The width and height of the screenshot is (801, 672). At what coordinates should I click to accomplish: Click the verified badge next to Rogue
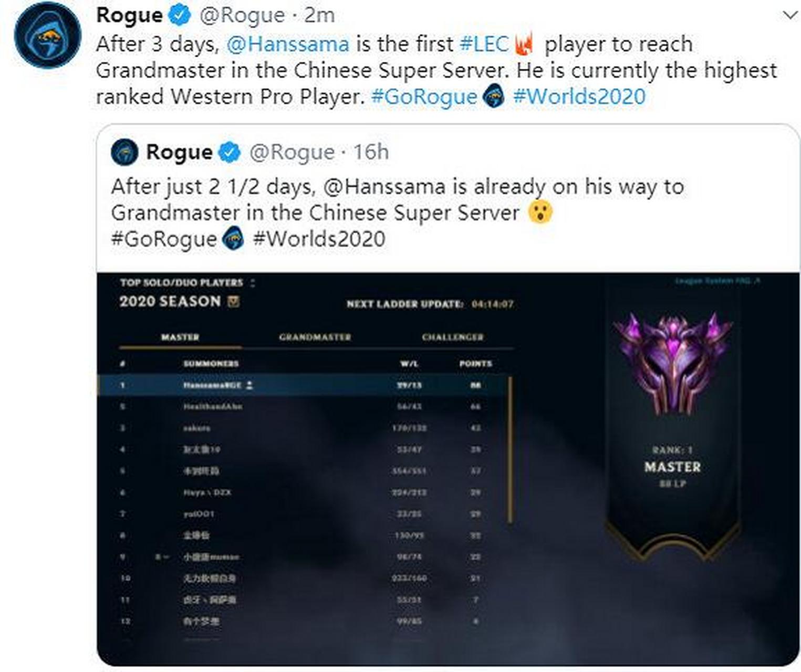[178, 15]
